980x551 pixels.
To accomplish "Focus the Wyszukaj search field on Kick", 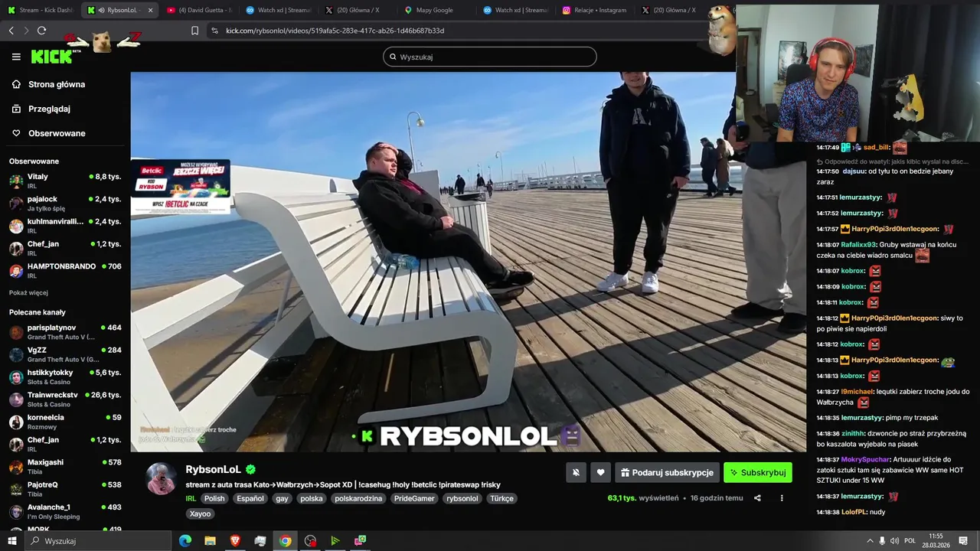I will click(x=490, y=57).
